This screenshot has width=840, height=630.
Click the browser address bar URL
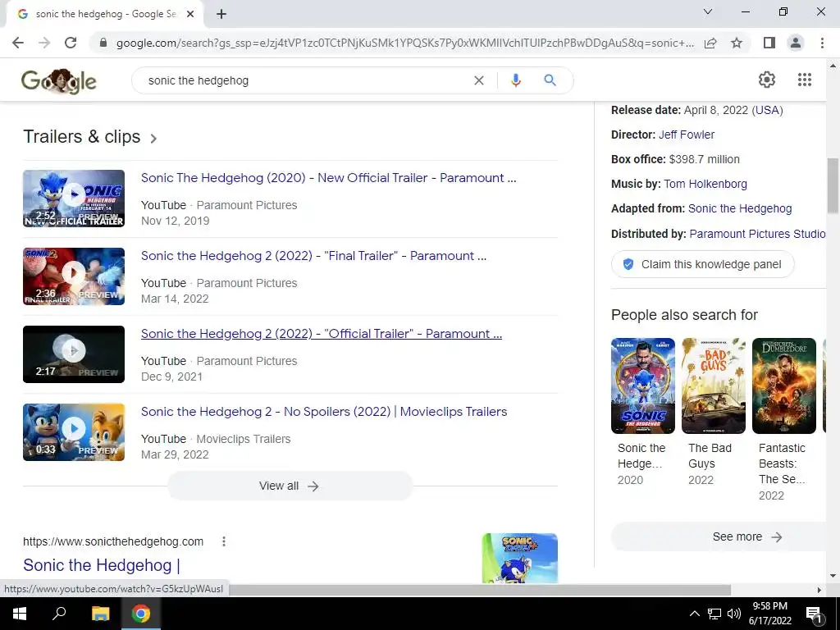coord(405,43)
